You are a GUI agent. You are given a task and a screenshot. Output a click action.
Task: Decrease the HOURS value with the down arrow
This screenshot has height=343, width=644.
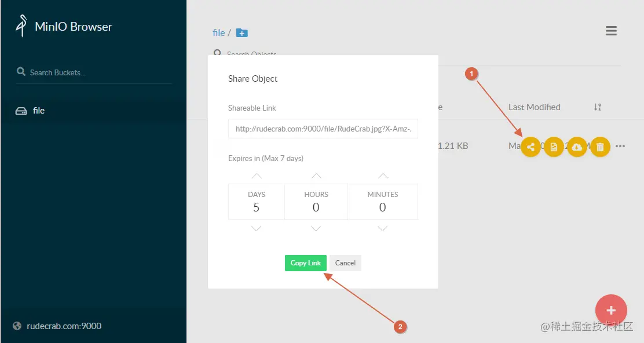point(316,228)
